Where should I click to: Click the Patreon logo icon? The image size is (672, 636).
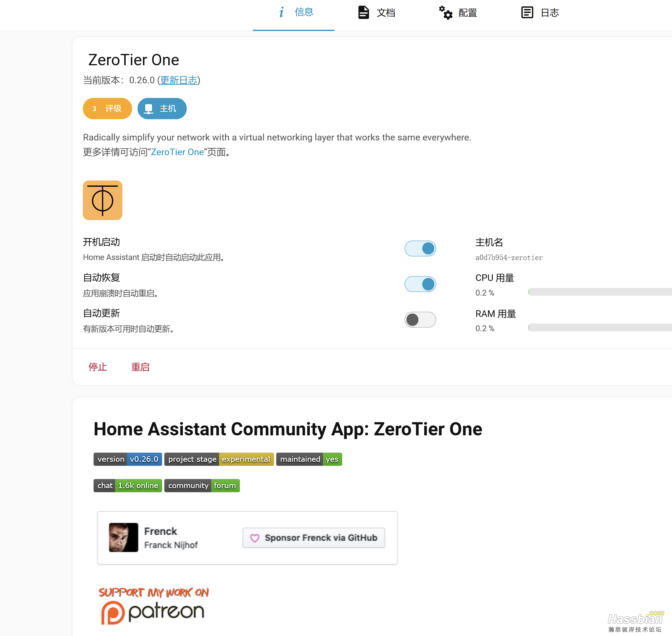click(x=113, y=613)
